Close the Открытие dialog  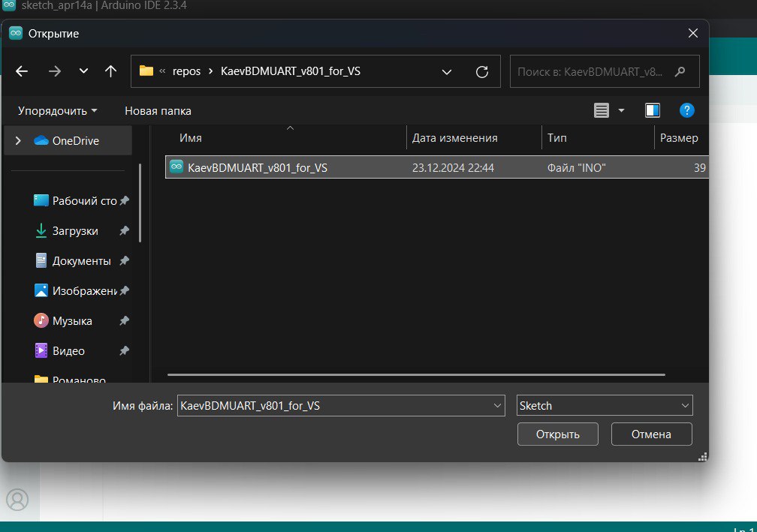(x=692, y=33)
